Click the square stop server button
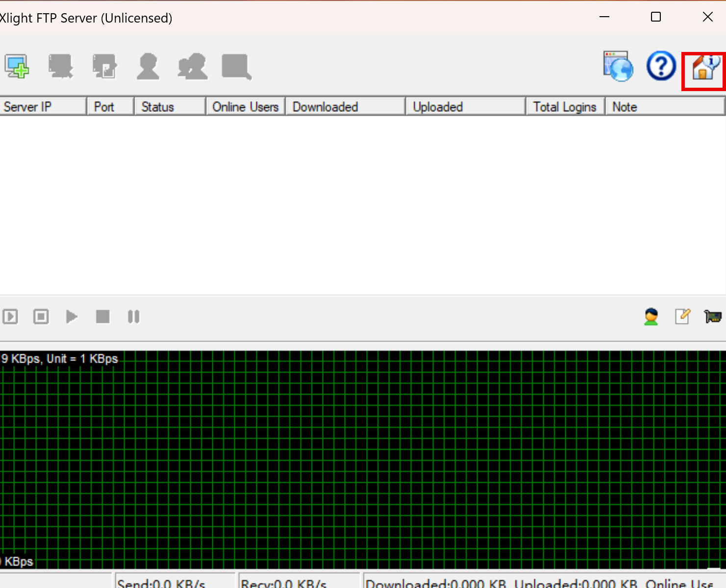 tap(102, 317)
